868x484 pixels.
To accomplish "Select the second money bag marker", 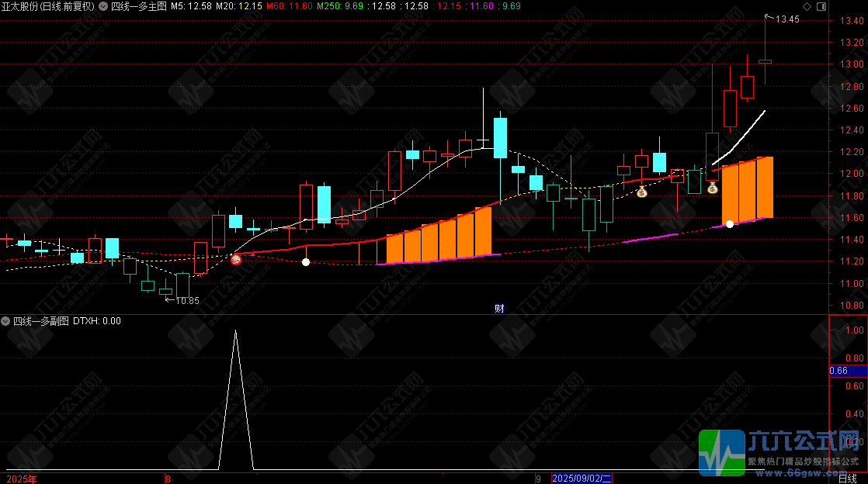I will pos(713,188).
